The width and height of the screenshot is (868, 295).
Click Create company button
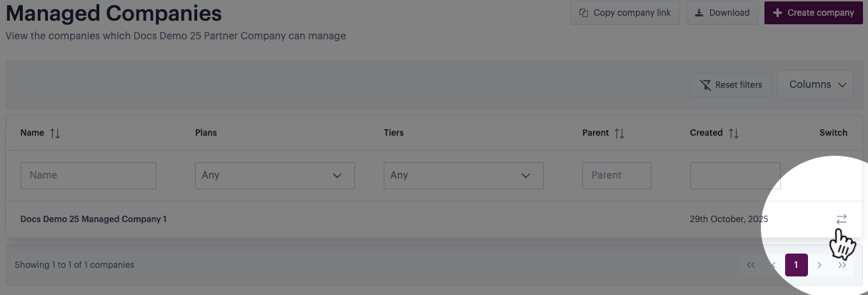(x=813, y=13)
